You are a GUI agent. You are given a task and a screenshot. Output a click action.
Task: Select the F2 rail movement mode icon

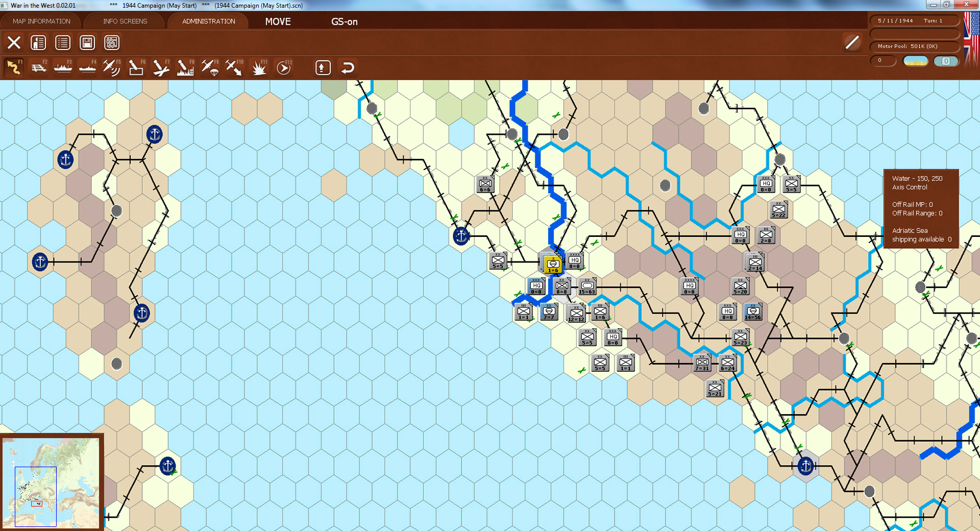38,67
